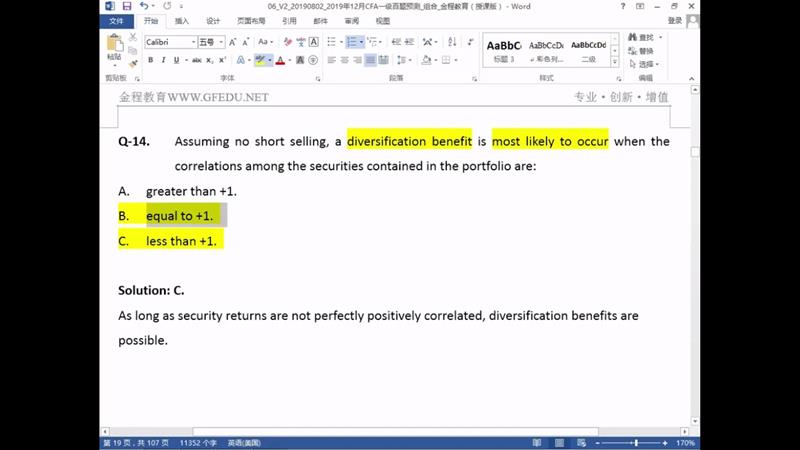The height and width of the screenshot is (450, 800).
Task: Click the Undo arrow in title bar
Action: 144,6
